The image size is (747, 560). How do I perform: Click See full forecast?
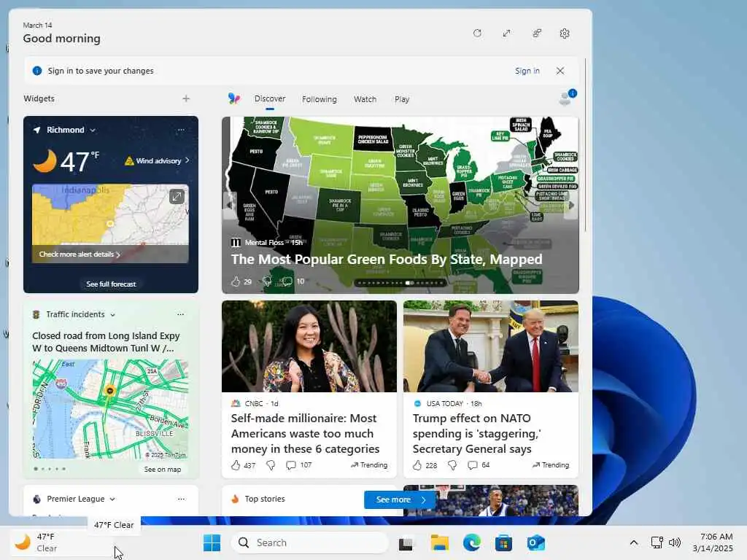click(111, 284)
